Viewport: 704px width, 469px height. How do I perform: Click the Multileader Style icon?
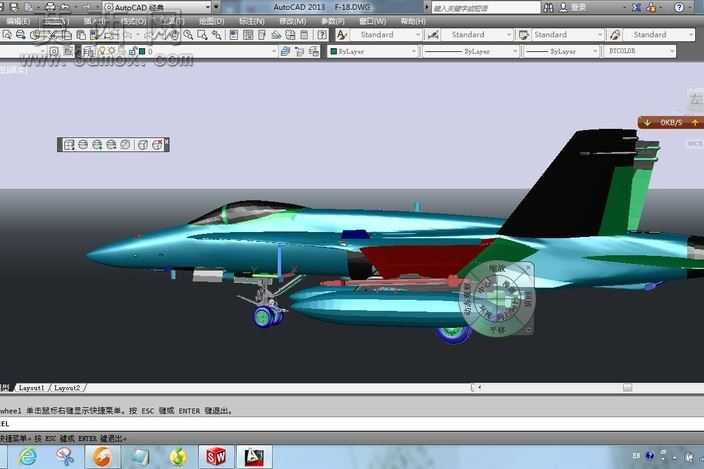pyautogui.click(x=615, y=35)
